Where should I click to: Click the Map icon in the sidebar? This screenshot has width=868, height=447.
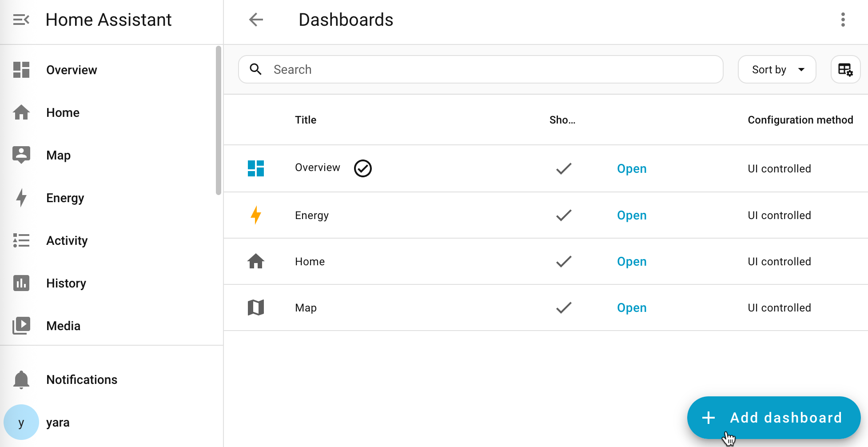click(x=21, y=155)
